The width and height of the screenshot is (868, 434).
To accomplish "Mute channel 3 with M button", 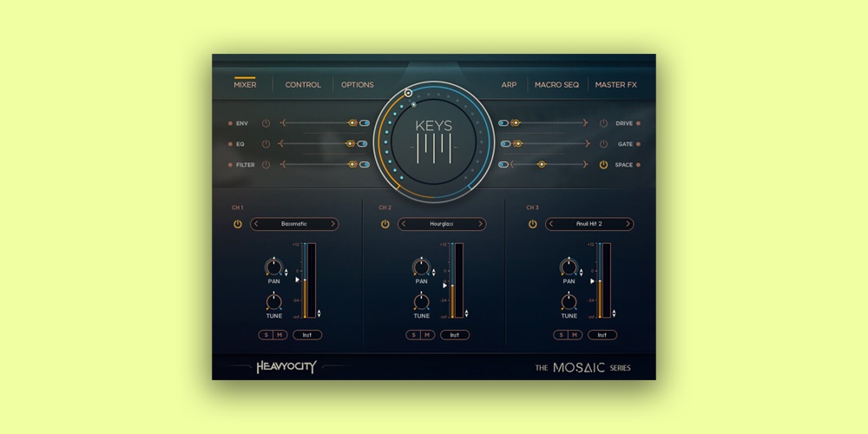I will [x=575, y=335].
